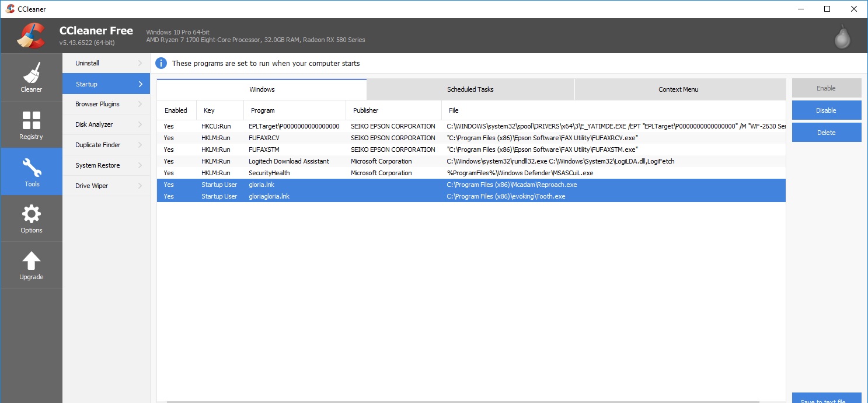Expand the Uninstall chevron arrow
This screenshot has width=868, height=403.
[x=140, y=63]
